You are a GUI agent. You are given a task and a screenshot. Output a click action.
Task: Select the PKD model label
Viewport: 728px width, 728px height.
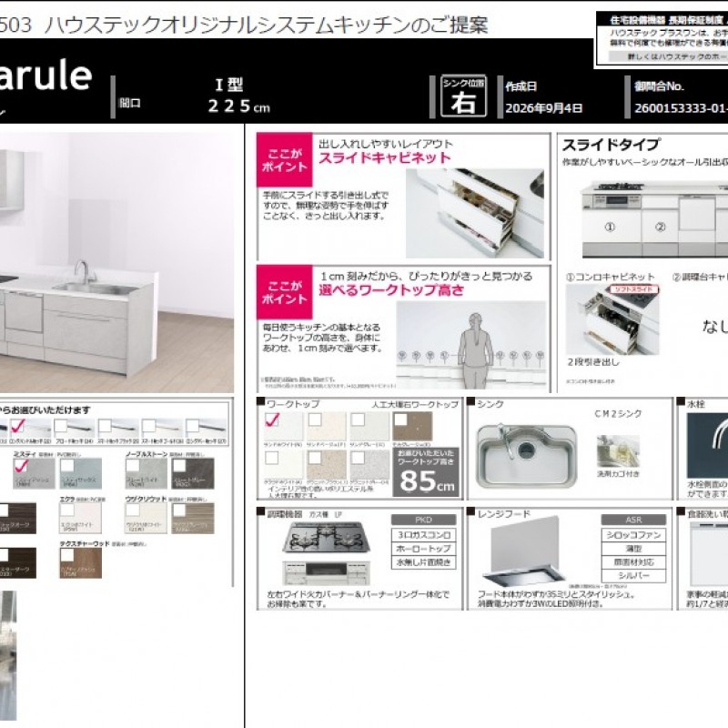click(423, 520)
